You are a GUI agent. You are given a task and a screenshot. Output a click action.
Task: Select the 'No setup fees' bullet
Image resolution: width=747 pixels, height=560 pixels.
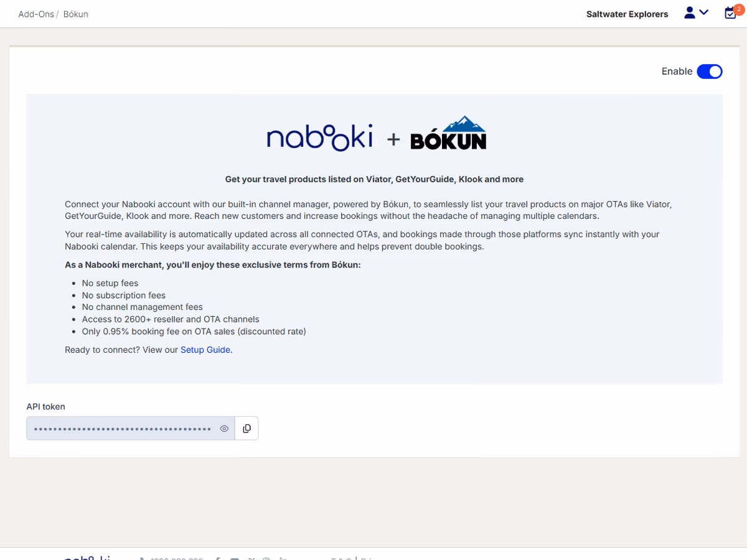(x=110, y=283)
